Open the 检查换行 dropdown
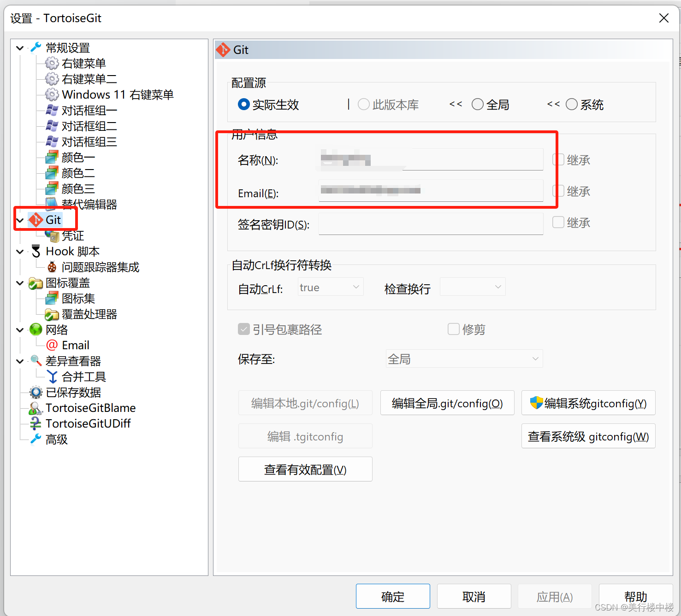Screen dimensions: 681x616 473,287
